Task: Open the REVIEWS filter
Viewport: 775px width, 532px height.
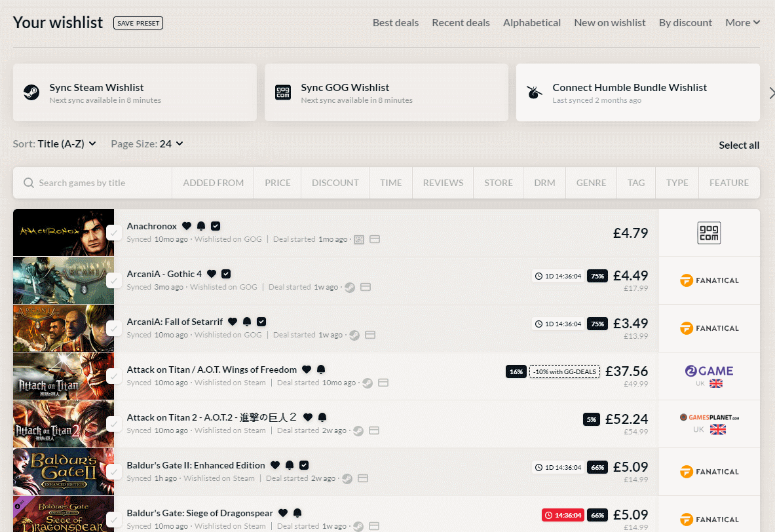Action: 443,183
